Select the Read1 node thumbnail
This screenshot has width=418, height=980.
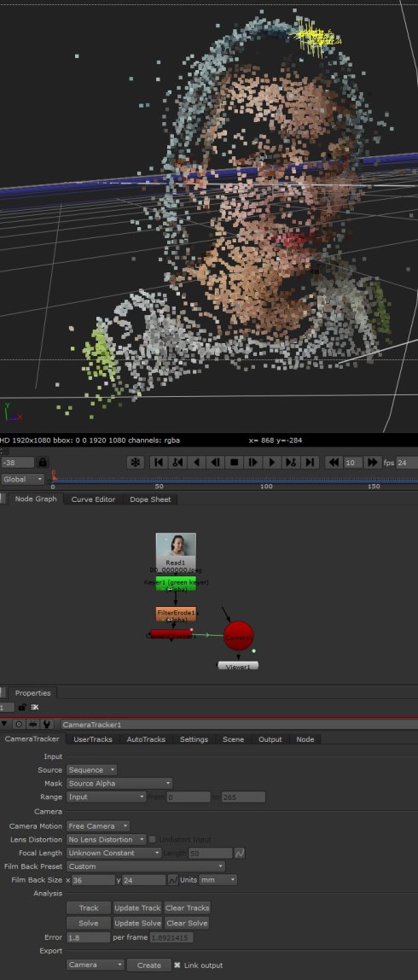(x=176, y=553)
